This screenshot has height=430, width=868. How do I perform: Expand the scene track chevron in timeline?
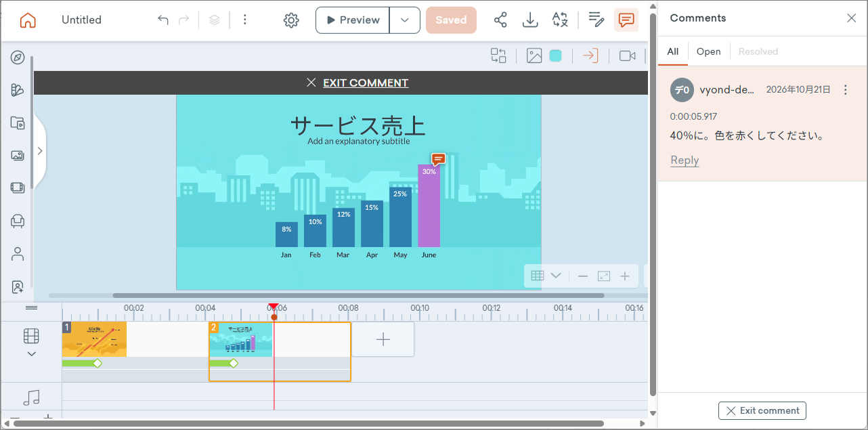pos(31,354)
